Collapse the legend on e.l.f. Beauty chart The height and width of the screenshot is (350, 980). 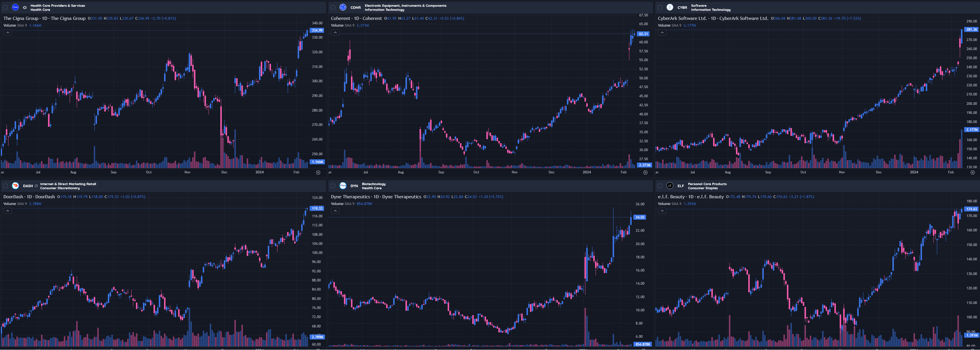click(x=662, y=211)
